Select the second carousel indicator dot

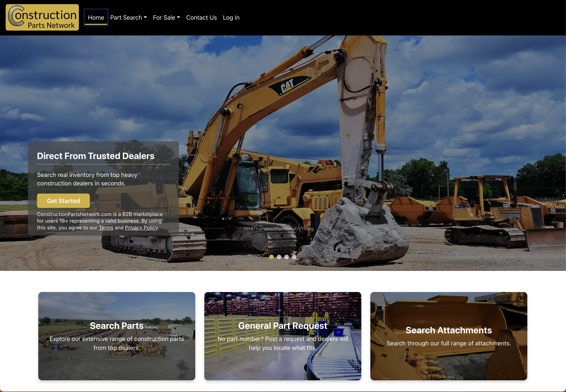[x=279, y=257]
